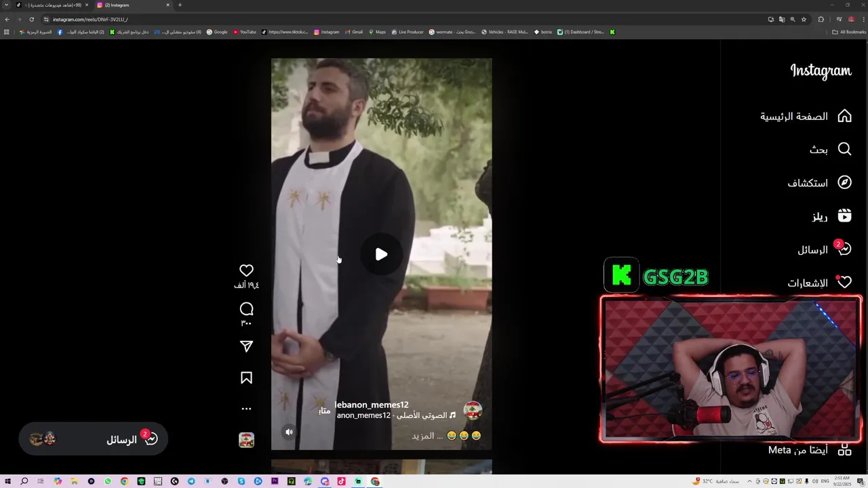Open the original audio الصوتي الأصلي link
Screen dimensions: 868x488
click(397, 415)
